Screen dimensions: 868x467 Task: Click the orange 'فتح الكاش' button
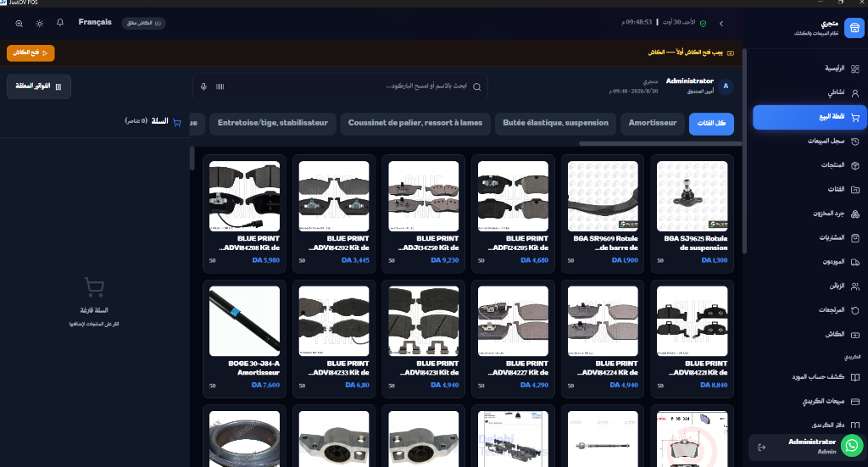[x=31, y=53]
